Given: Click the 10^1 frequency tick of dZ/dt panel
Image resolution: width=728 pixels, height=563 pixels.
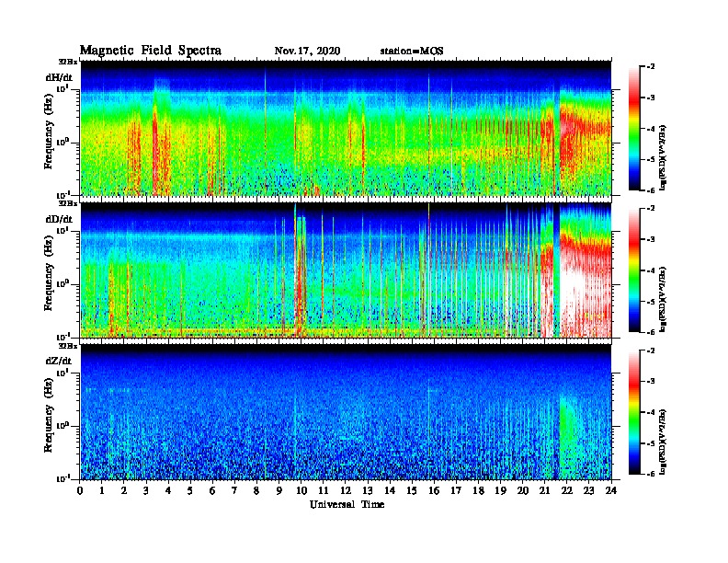Looking at the screenshot, I should 63,373.
